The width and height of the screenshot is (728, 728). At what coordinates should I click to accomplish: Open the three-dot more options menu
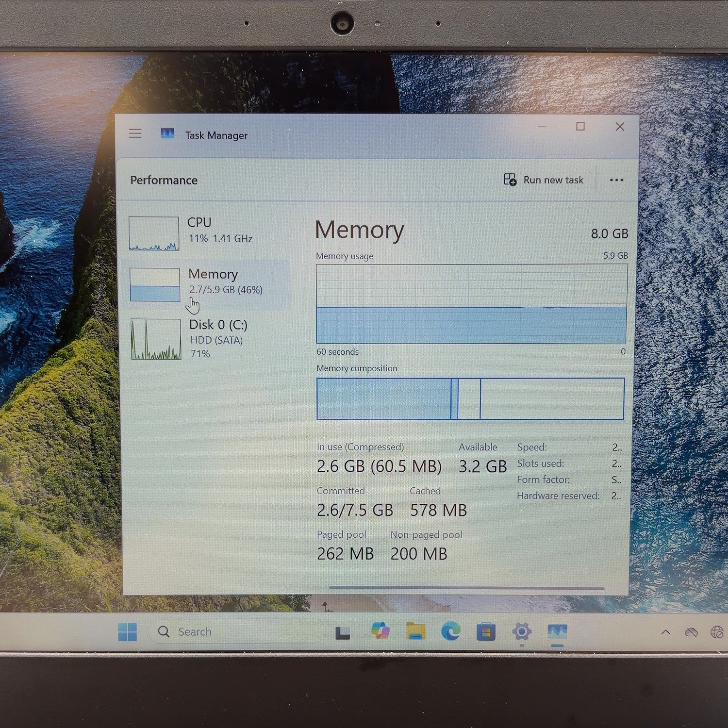click(616, 180)
